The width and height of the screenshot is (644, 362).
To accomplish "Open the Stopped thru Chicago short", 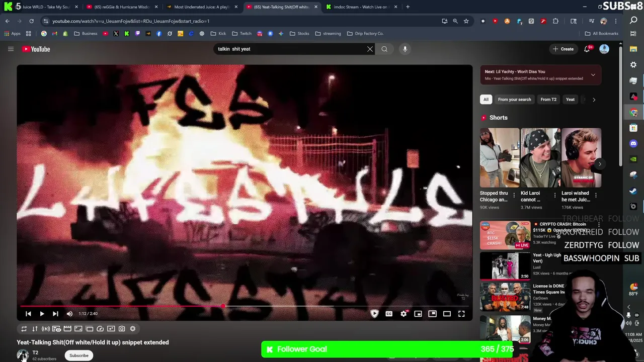I will [499, 158].
